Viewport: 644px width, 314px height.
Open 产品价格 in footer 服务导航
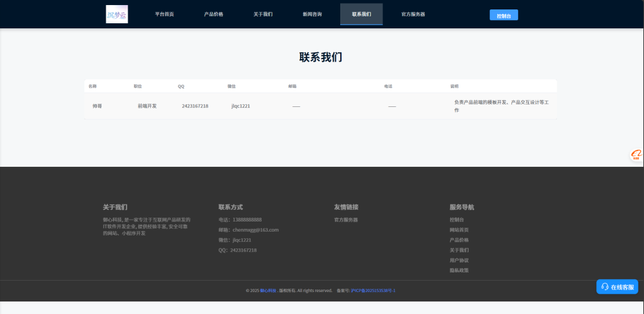coord(459,240)
